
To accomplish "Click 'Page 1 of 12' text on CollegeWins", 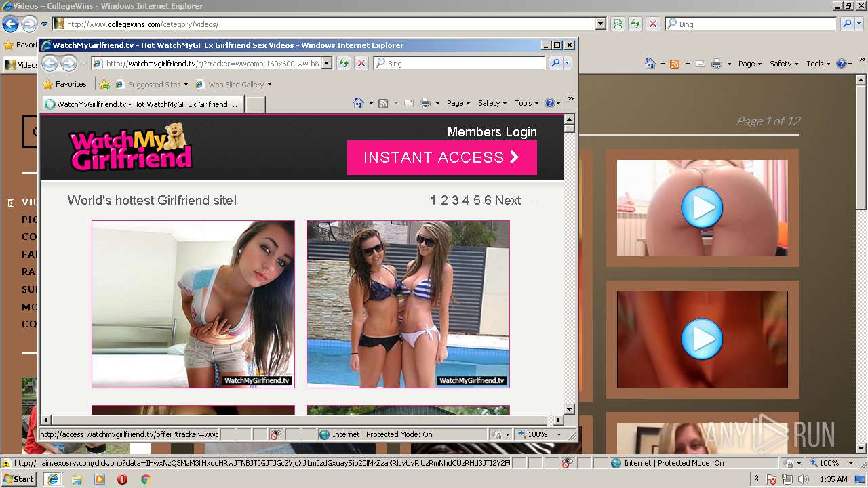I will [768, 121].
